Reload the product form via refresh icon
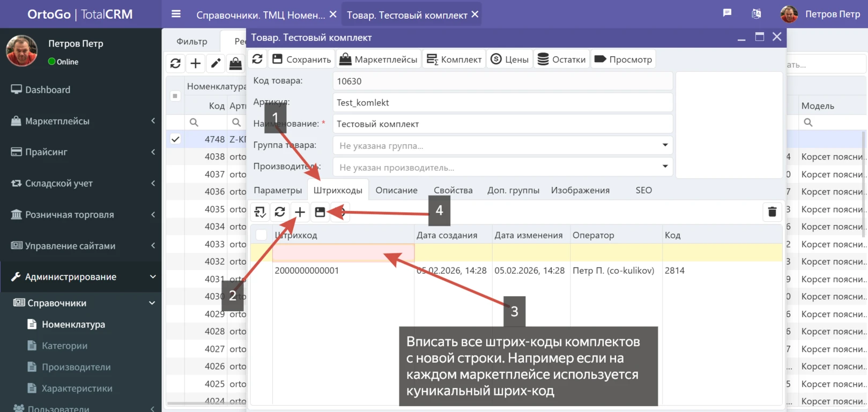This screenshot has width=868, height=412. [257, 59]
